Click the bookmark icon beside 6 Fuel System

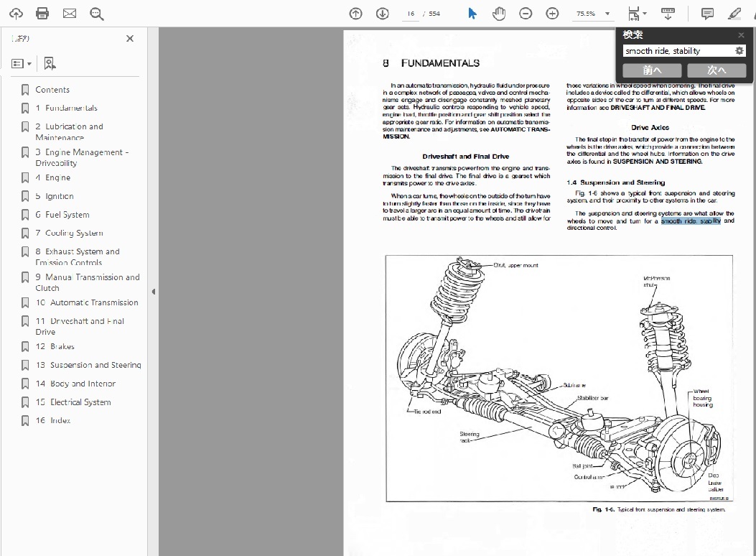[25, 215]
